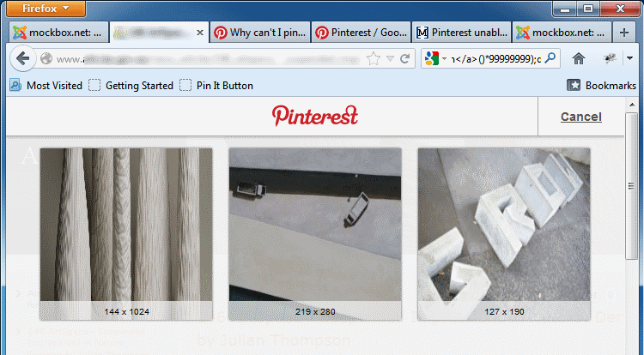Image resolution: width=644 pixels, height=355 pixels.
Task: Switch to the last mockbox.net tab
Action: pos(562,33)
